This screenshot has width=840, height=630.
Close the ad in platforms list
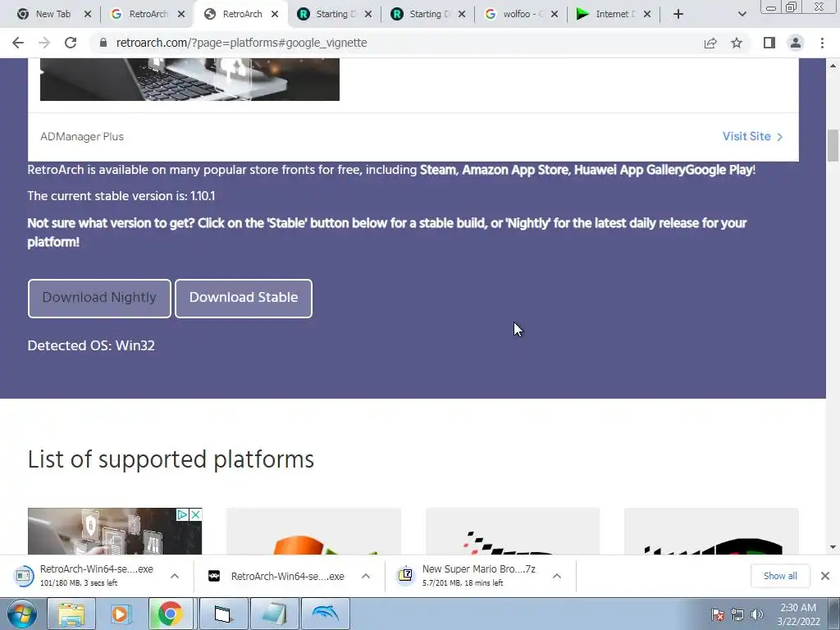click(x=196, y=515)
